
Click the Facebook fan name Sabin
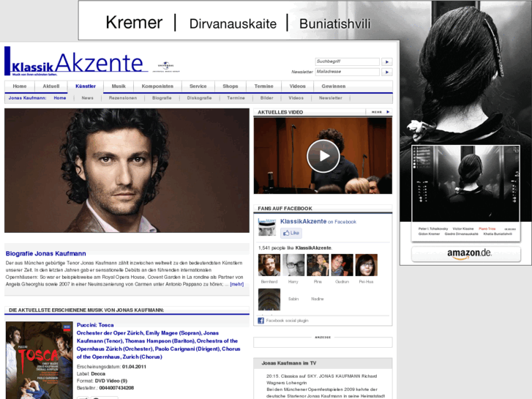coord(293,299)
